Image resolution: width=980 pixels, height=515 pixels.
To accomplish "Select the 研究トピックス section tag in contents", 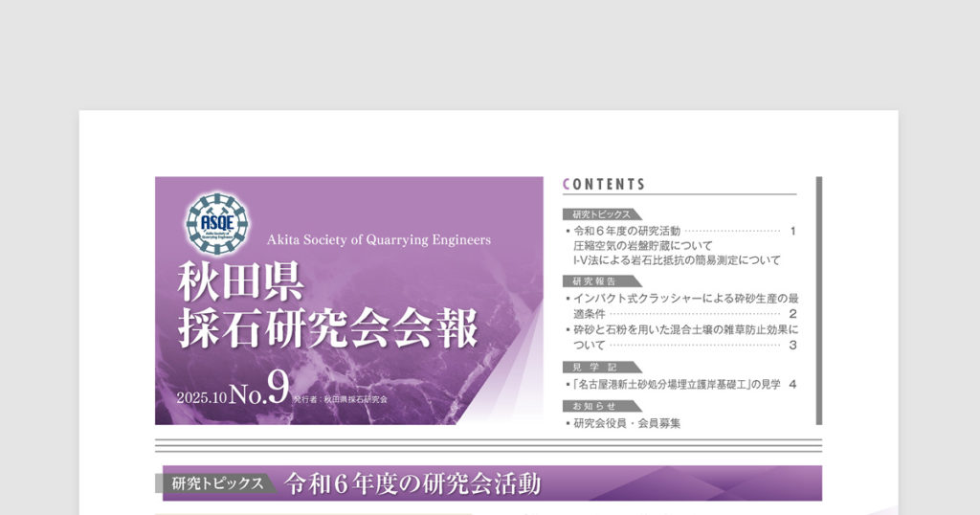I will tap(602, 214).
